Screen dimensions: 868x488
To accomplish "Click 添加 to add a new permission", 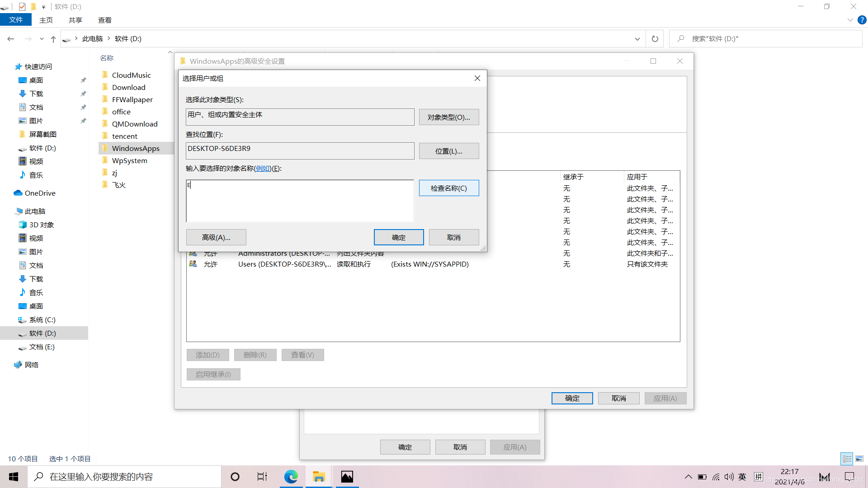I will click(207, 355).
